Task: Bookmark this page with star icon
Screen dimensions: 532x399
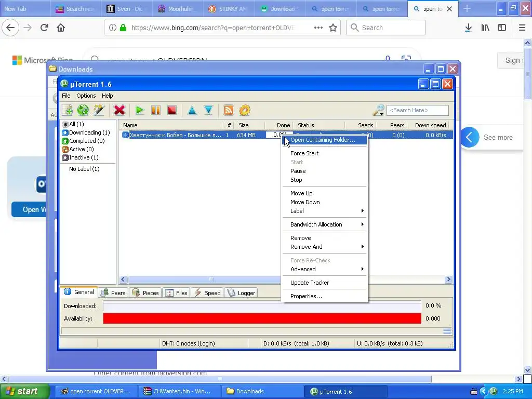Action: tap(333, 28)
